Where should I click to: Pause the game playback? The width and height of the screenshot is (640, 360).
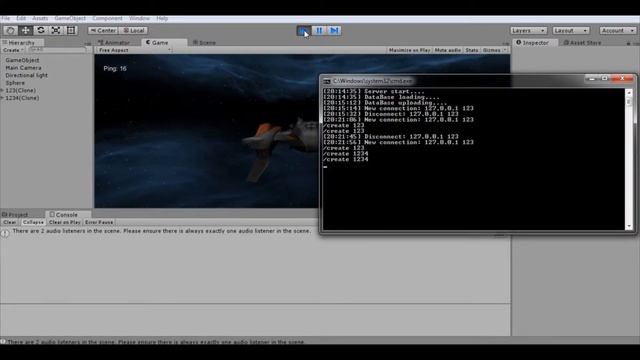tap(319, 31)
